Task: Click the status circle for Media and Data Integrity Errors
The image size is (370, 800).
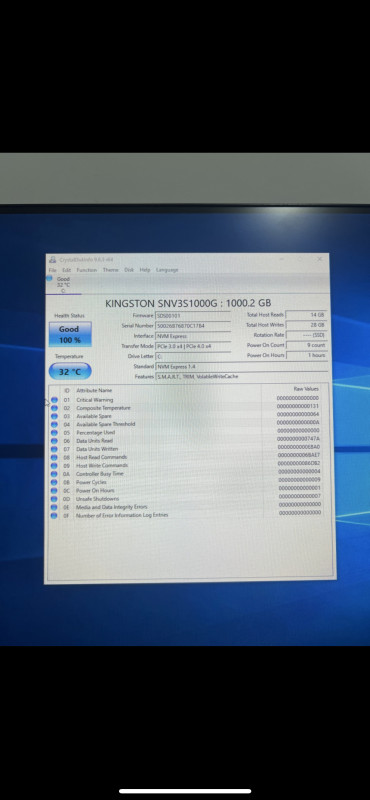Action: [54, 507]
